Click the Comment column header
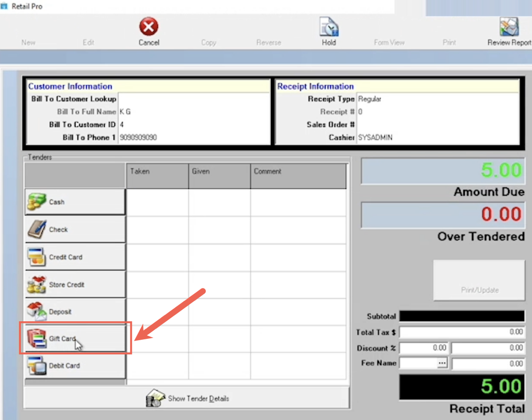 click(298, 176)
